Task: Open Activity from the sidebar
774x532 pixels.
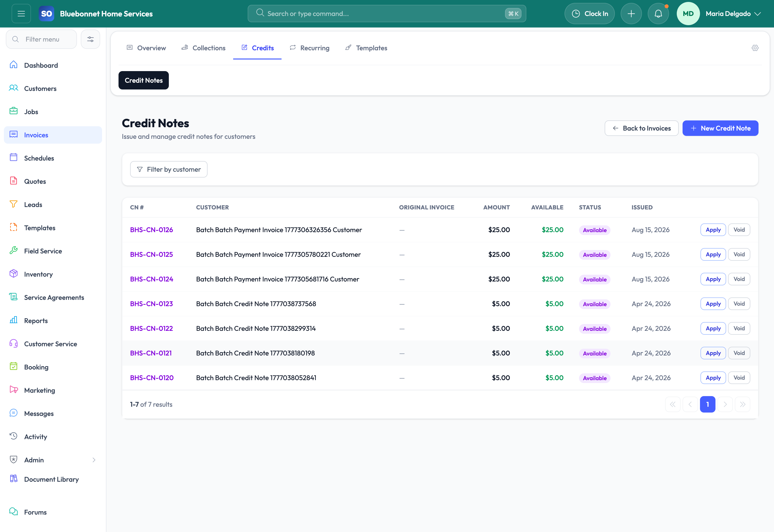Action: point(53,437)
